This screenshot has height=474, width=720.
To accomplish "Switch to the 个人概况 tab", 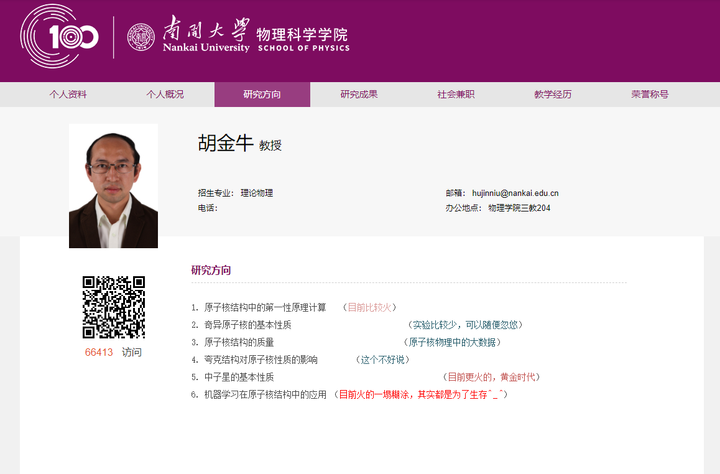I will pyautogui.click(x=165, y=95).
